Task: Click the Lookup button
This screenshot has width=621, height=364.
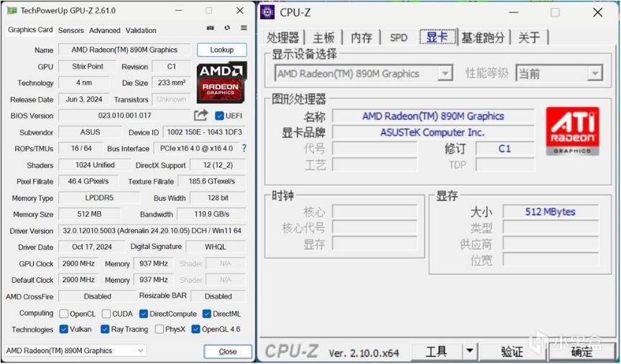Action: coord(222,50)
